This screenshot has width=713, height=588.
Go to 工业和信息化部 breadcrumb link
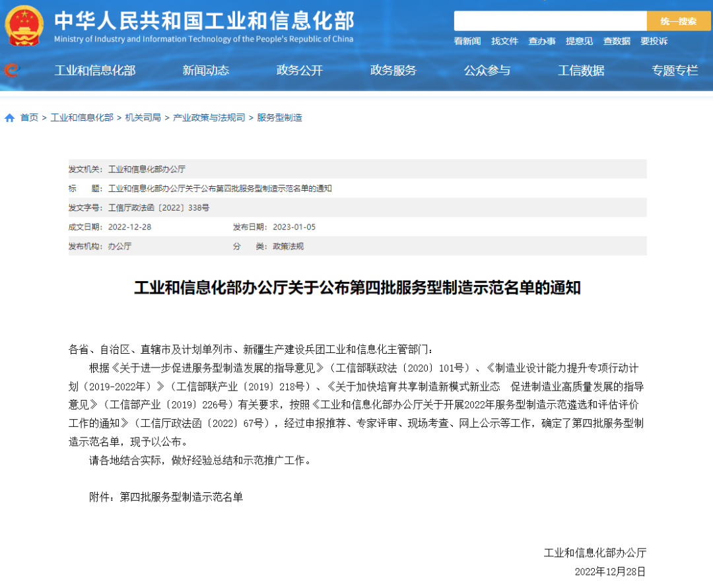pyautogui.click(x=82, y=117)
